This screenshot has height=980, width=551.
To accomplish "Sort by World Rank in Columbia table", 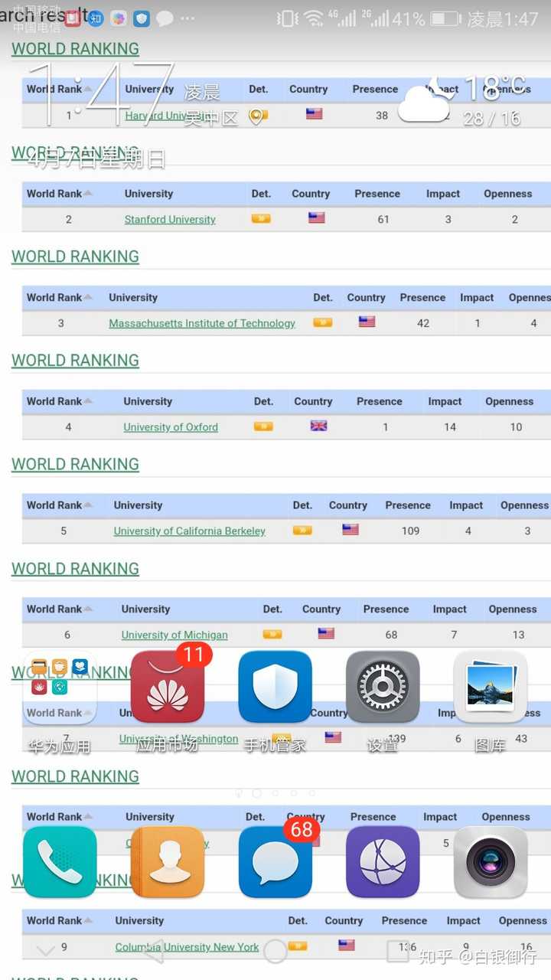I will pos(59,920).
